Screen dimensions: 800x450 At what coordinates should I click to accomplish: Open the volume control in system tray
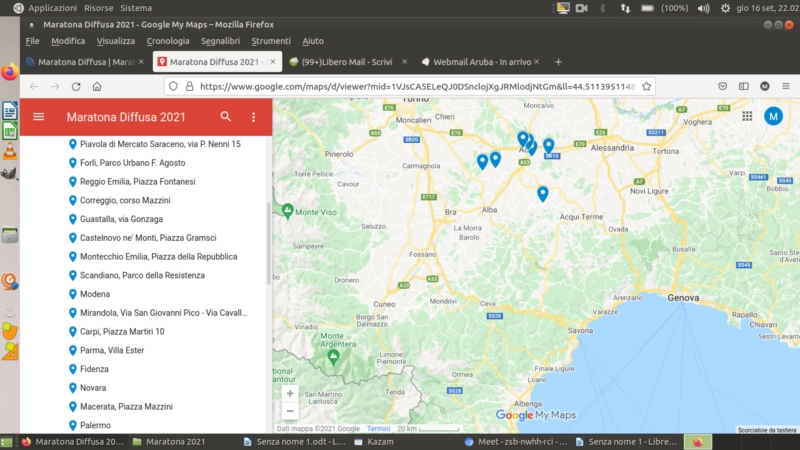tap(704, 8)
